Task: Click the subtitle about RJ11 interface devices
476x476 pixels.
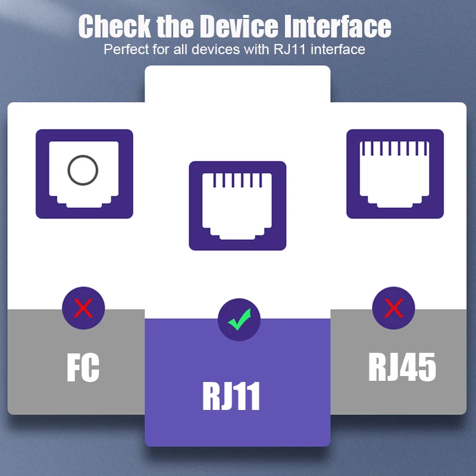Action: point(234,49)
